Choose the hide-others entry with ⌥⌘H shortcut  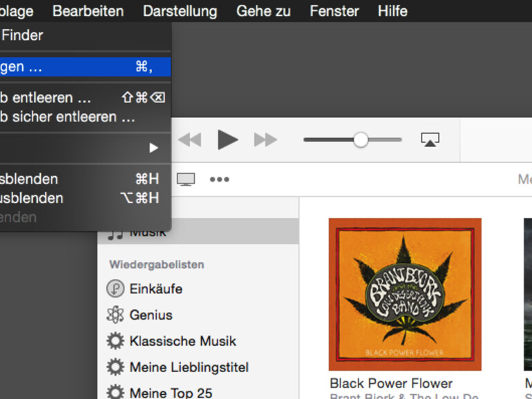click(x=85, y=198)
